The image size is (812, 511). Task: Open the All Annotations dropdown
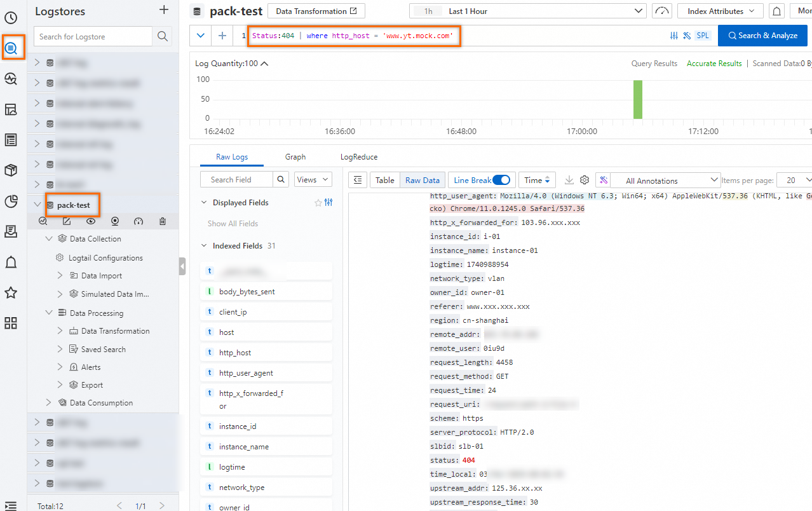(665, 181)
